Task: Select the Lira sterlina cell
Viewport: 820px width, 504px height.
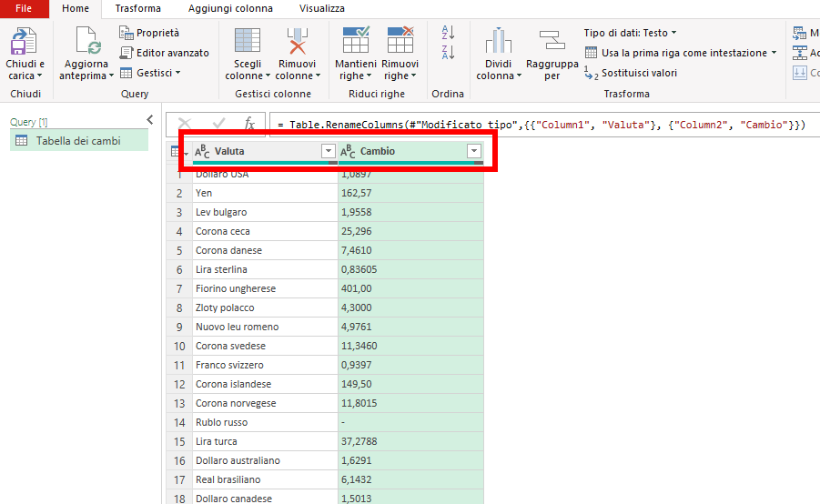Action: (x=265, y=269)
